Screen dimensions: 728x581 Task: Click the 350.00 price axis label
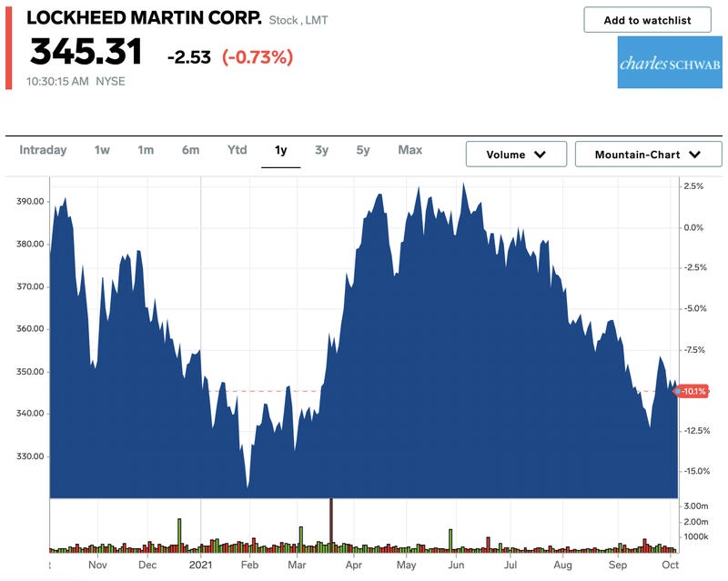pos(30,372)
